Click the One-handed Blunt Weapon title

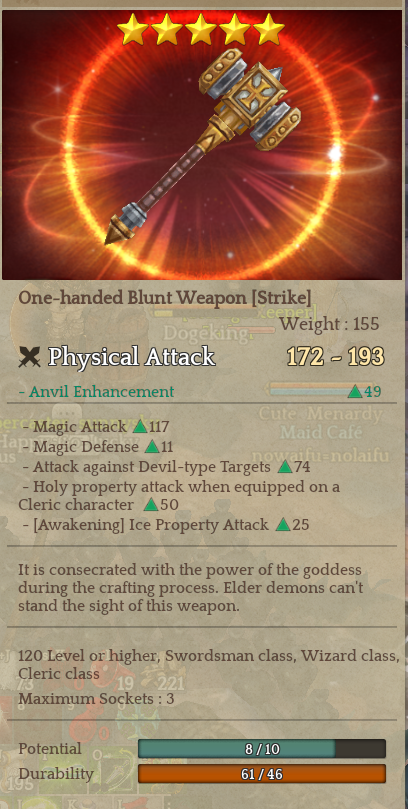point(165,298)
